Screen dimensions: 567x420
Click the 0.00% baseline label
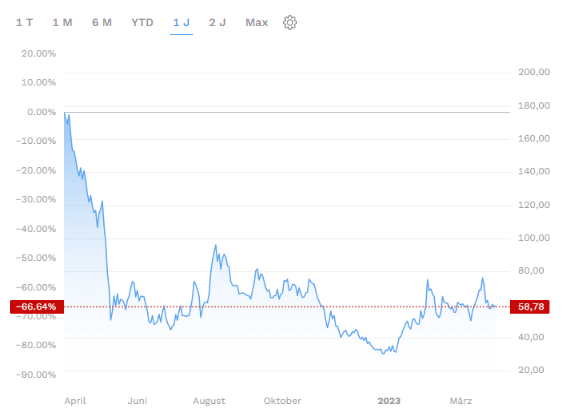click(42, 112)
